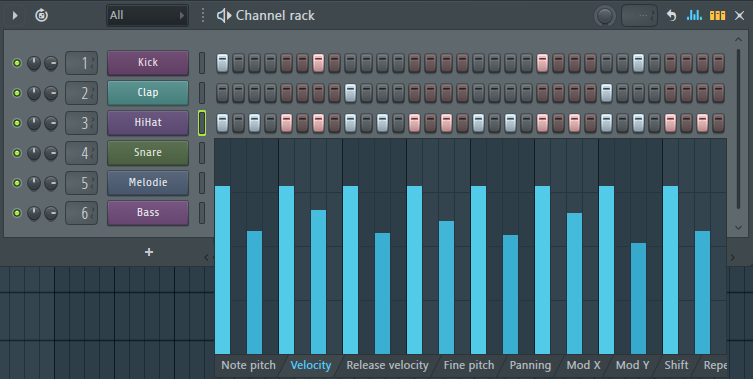This screenshot has width=753, height=379.
Task: Toggle the graph editor bars icon
Action: click(x=694, y=15)
